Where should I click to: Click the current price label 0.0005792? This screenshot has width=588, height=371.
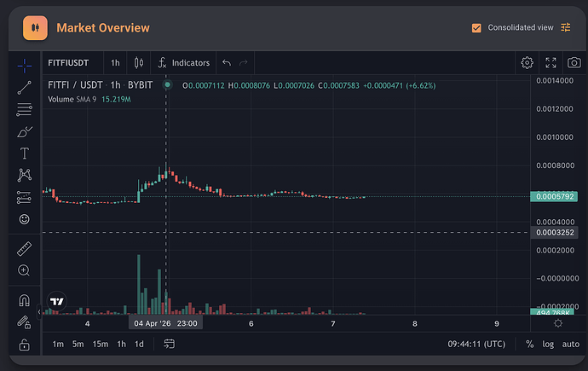(554, 196)
